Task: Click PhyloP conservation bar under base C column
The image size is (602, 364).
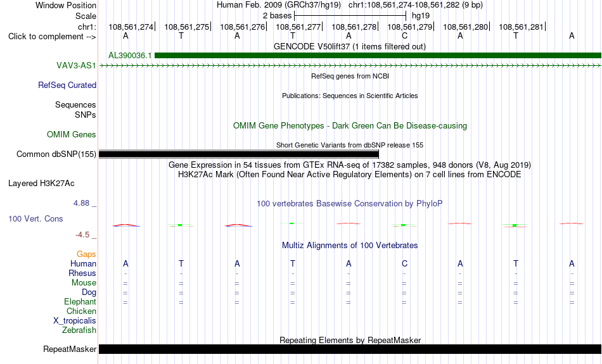Action: 403,225
